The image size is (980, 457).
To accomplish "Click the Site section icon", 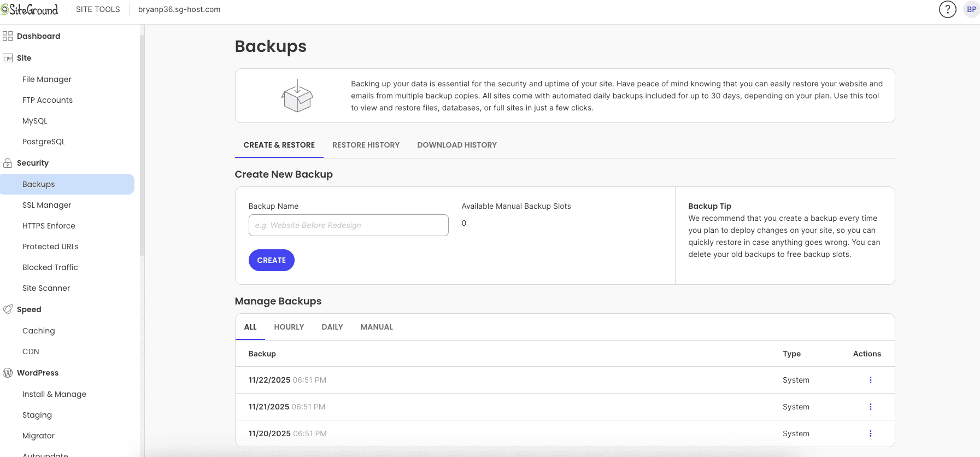I will pos(8,58).
